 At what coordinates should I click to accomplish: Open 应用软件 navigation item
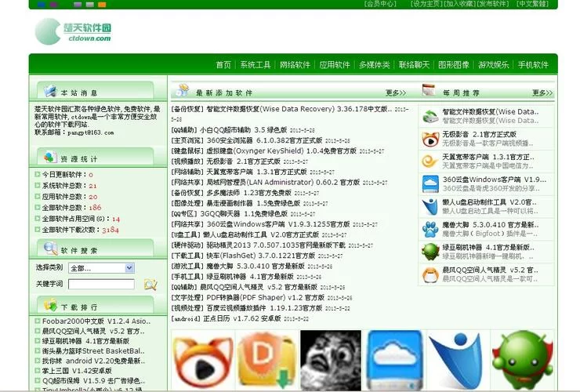tap(335, 65)
